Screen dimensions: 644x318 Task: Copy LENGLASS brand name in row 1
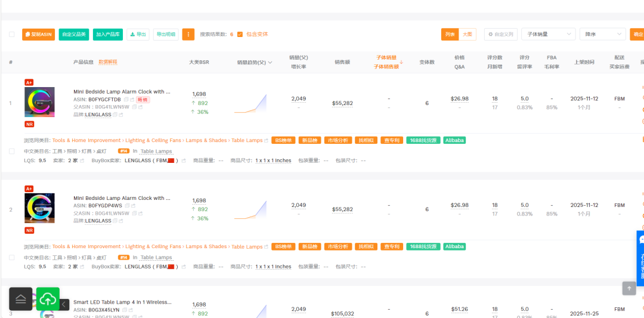pos(115,115)
